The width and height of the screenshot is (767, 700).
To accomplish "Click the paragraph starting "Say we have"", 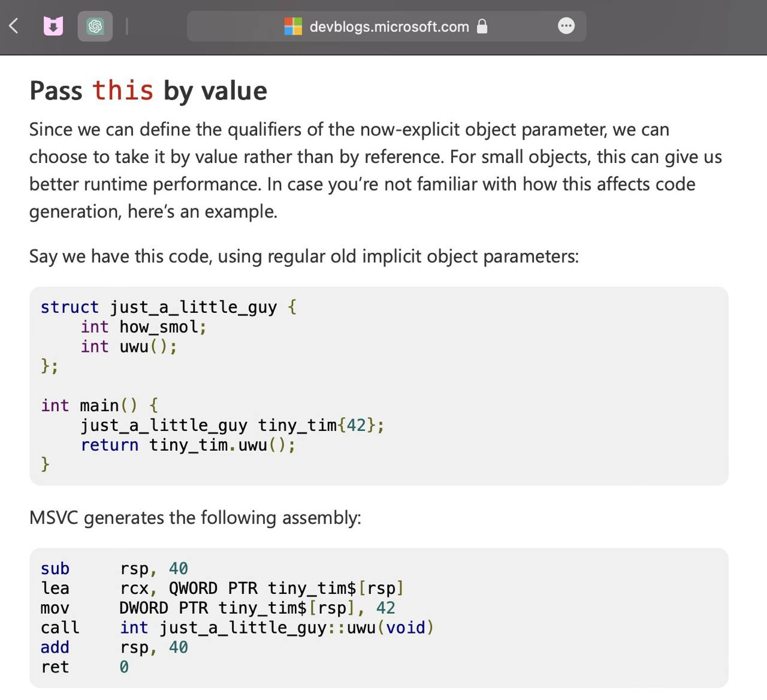I will pos(304,257).
